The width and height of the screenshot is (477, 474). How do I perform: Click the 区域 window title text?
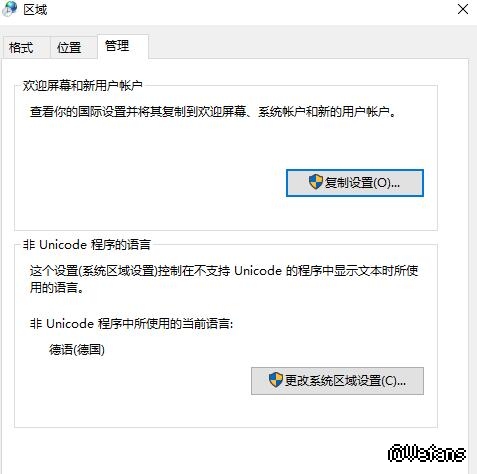pos(35,10)
